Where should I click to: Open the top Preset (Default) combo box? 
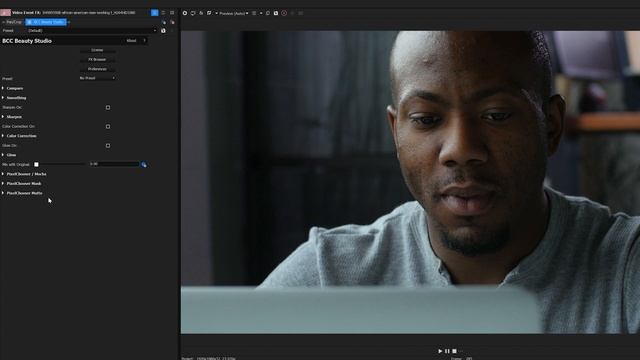[x=92, y=31]
